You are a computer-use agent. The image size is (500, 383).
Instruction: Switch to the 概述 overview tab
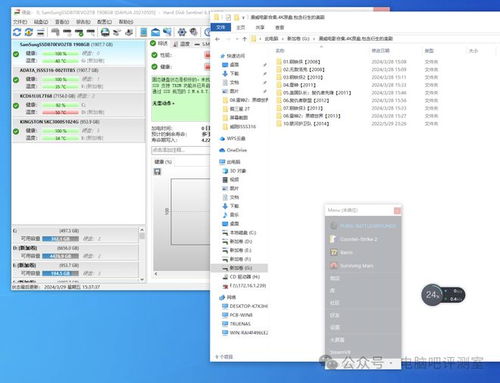[x=159, y=44]
